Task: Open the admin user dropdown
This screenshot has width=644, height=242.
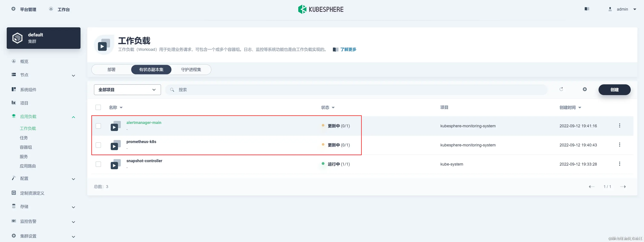Action: click(623, 9)
